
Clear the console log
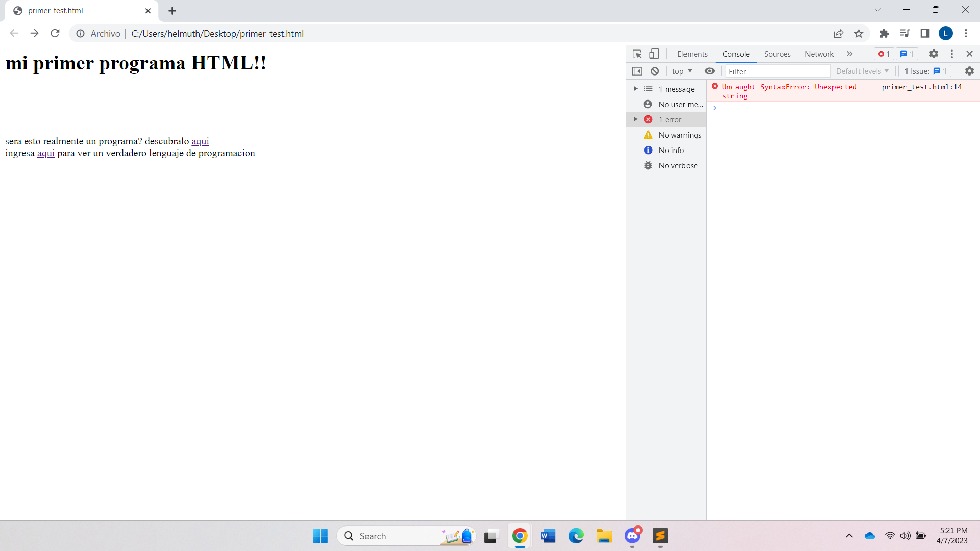pyautogui.click(x=655, y=71)
